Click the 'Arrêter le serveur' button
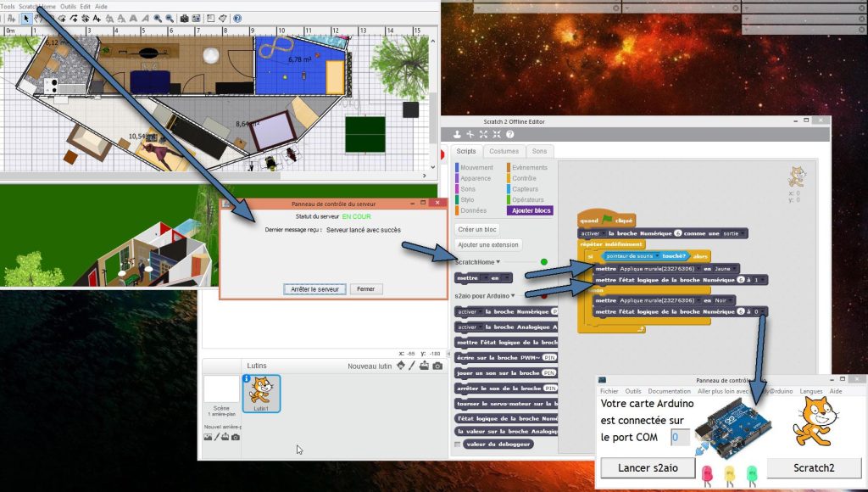Image resolution: width=868 pixels, height=492 pixels. coord(314,289)
